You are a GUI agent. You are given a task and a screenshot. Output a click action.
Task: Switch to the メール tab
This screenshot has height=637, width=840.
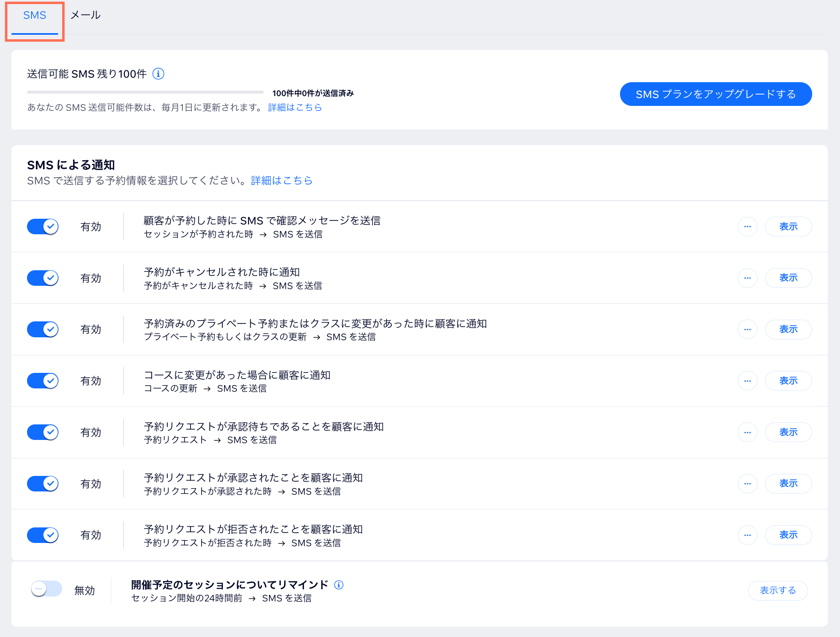point(85,15)
